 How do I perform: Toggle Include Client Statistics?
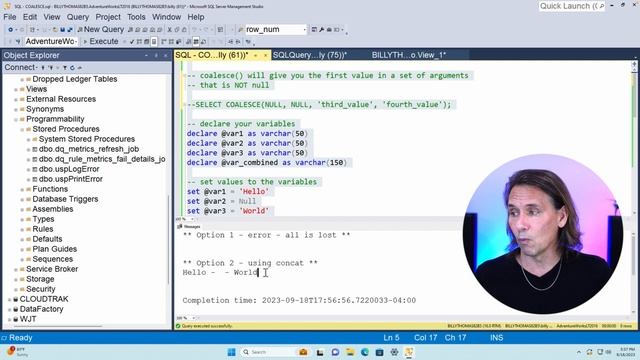(x=179, y=42)
